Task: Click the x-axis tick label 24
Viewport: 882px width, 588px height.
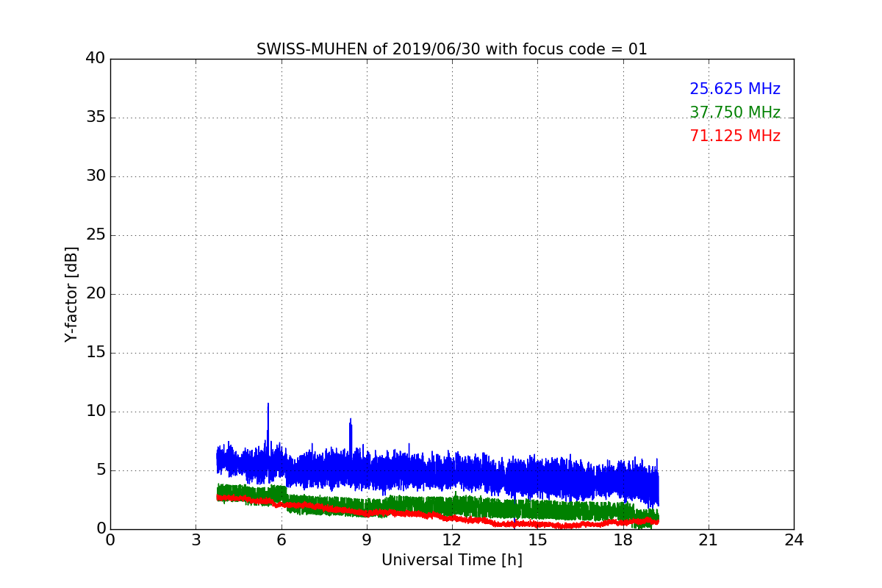Action: point(794,540)
